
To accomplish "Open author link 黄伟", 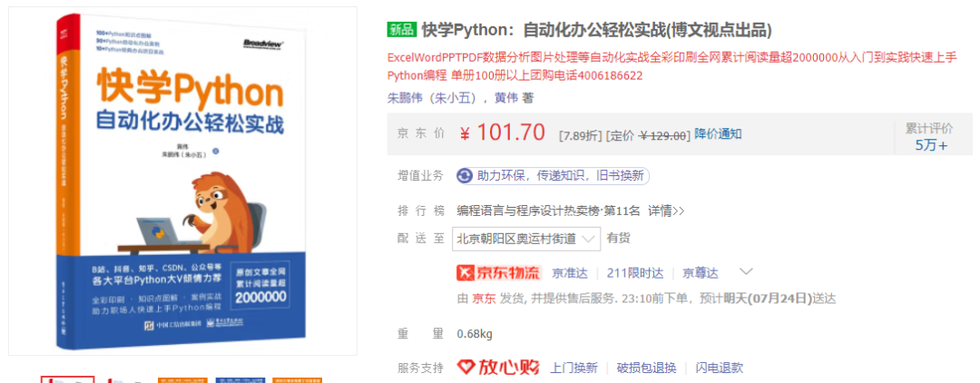I will coord(507,98).
